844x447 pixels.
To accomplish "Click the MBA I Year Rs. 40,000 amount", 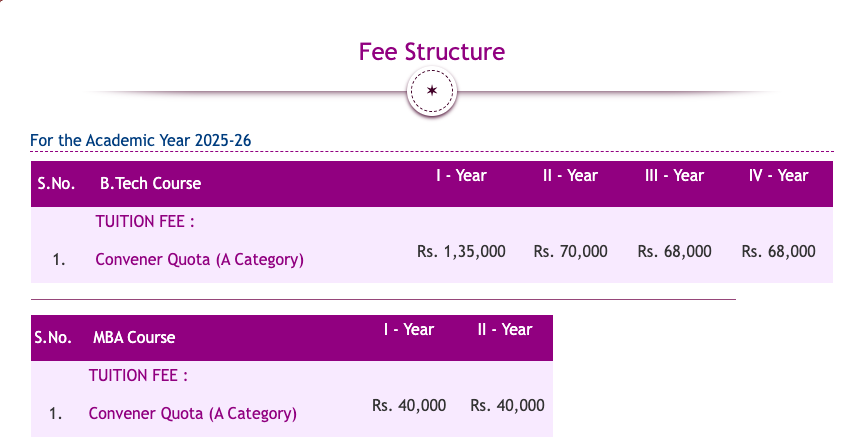I will click(409, 406).
